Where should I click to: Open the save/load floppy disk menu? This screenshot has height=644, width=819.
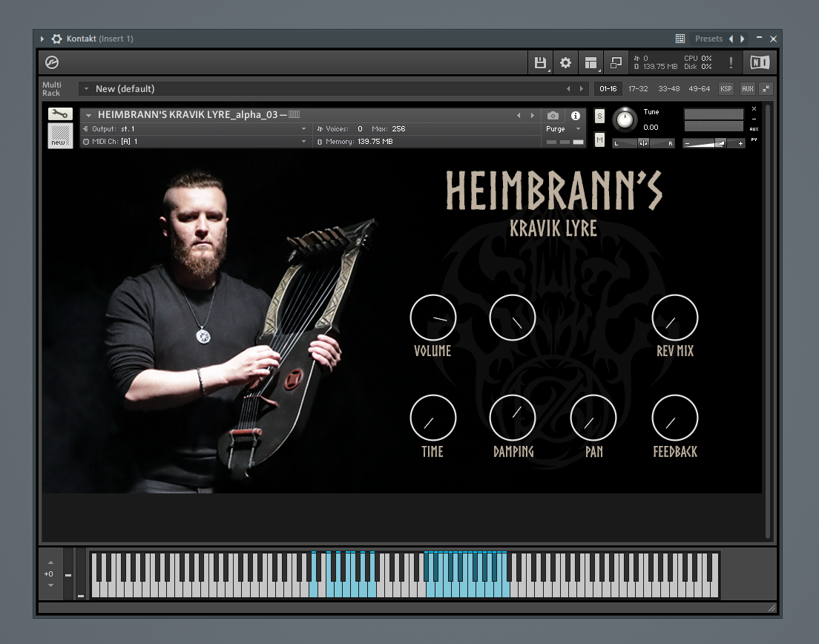540,62
